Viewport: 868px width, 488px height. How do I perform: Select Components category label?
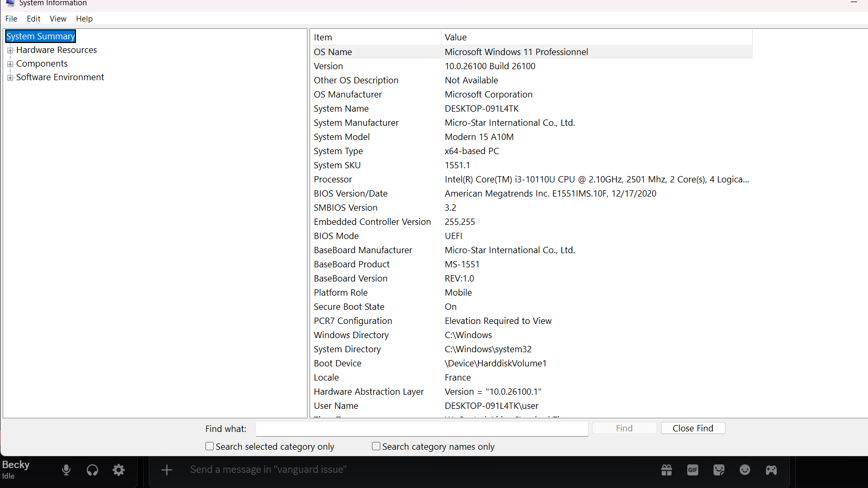pyautogui.click(x=42, y=63)
